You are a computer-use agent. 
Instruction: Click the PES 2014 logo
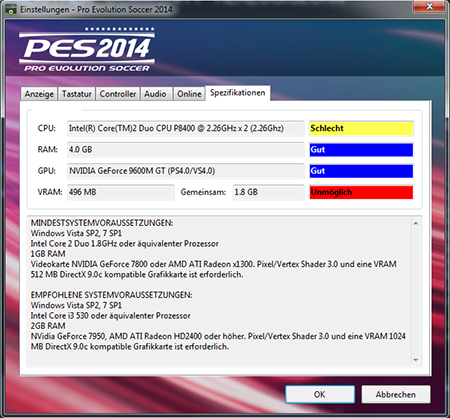coord(87,50)
